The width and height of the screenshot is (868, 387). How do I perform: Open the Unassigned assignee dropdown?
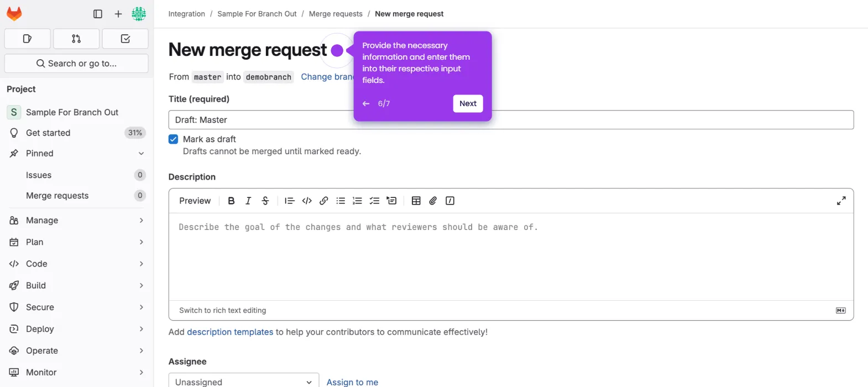pyautogui.click(x=244, y=381)
